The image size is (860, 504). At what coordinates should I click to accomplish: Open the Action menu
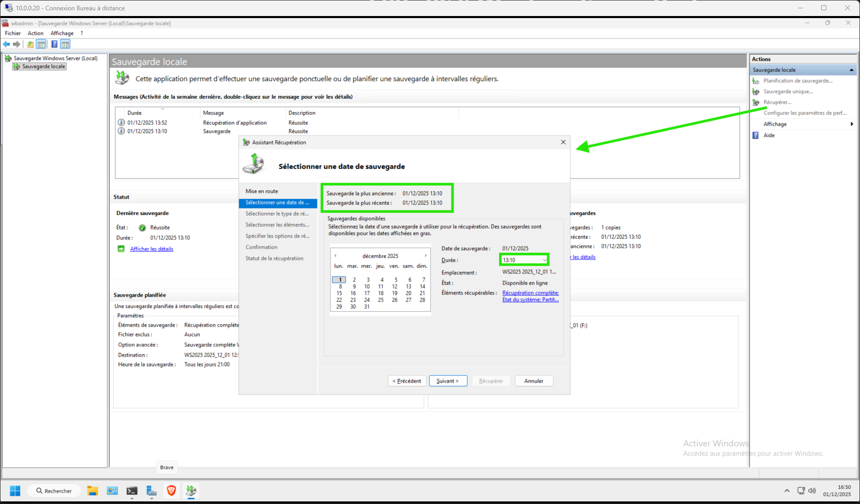pyautogui.click(x=36, y=33)
